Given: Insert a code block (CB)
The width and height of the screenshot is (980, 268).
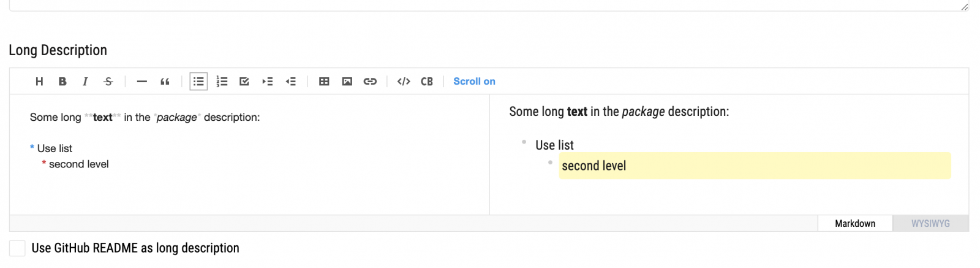Looking at the screenshot, I should (x=427, y=82).
